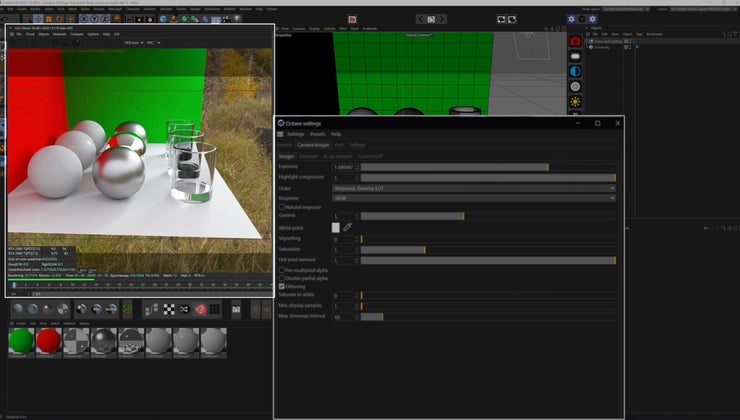Select the red material thumbnail
This screenshot has width=740, height=420.
[x=49, y=342]
